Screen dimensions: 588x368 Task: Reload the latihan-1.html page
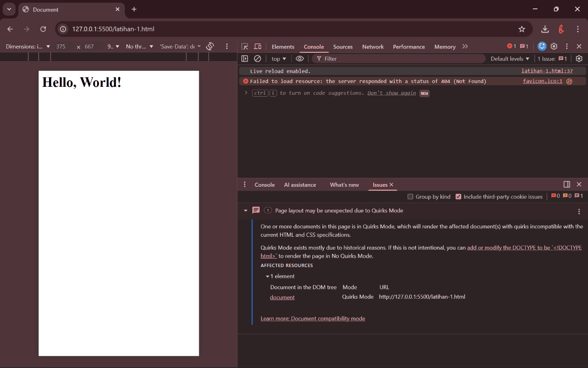point(43,29)
